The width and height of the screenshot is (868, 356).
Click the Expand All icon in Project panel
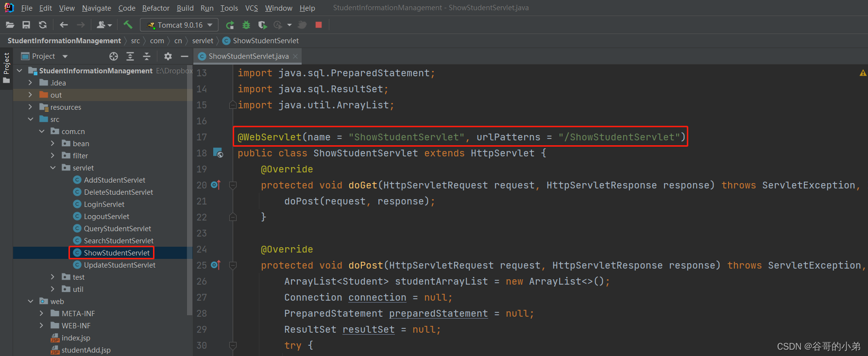(x=130, y=56)
